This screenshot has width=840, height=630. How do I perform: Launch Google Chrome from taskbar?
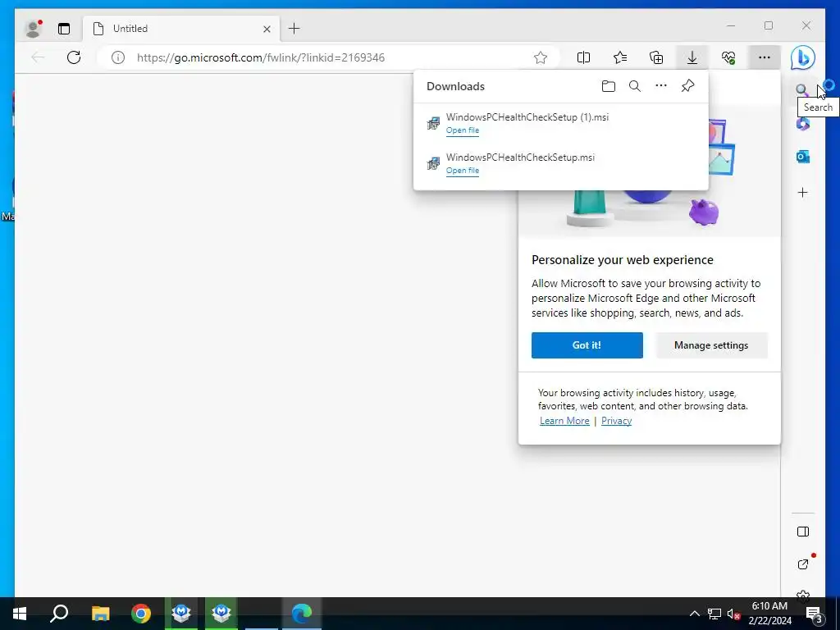pos(141,614)
